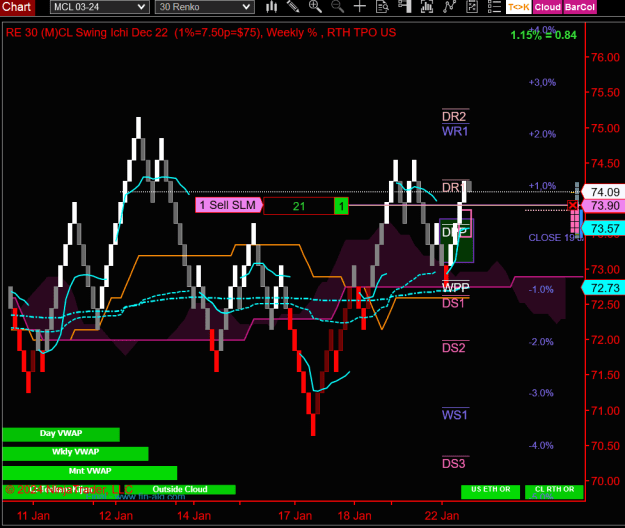Click the cyan 73.57 price marker
The image size is (625, 528).
pyautogui.click(x=605, y=229)
